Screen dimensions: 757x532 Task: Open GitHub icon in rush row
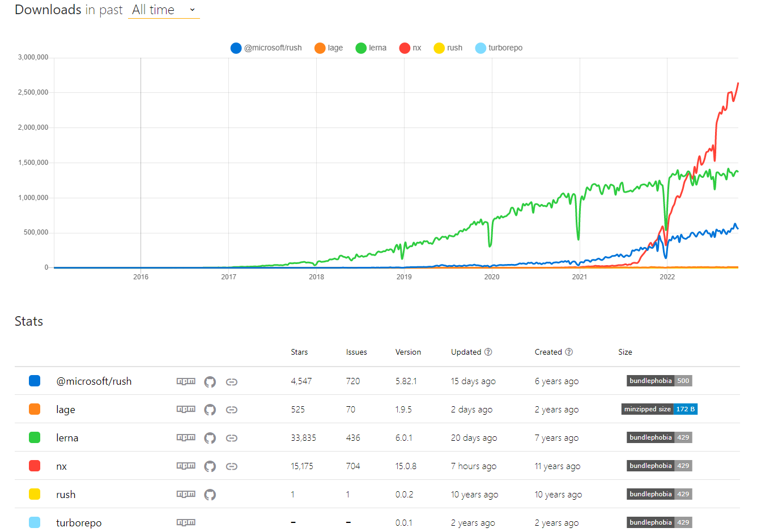coord(210,495)
